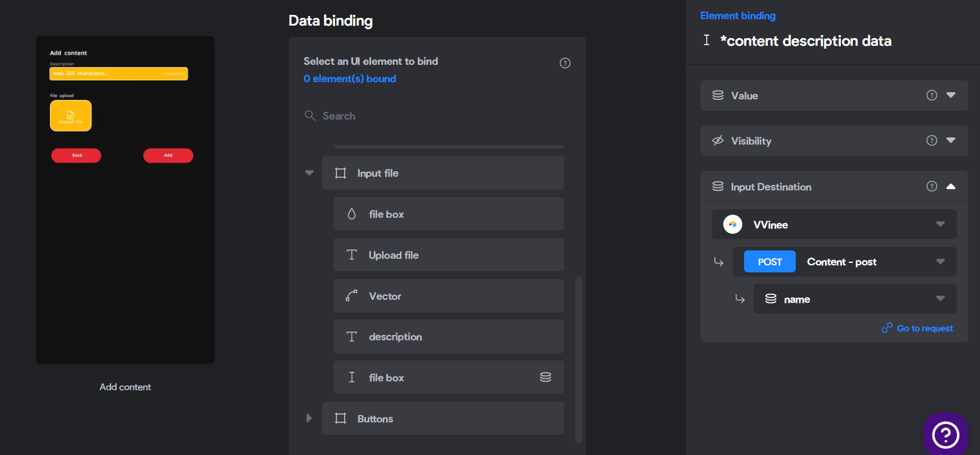Show help tooltip for Visibility section
The width and height of the screenshot is (980, 455).
[932, 140]
